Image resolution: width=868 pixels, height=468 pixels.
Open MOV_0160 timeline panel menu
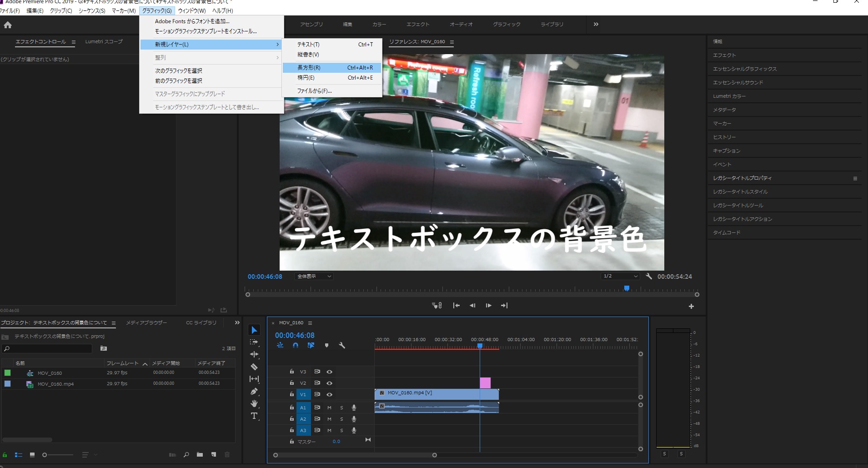coord(310,323)
